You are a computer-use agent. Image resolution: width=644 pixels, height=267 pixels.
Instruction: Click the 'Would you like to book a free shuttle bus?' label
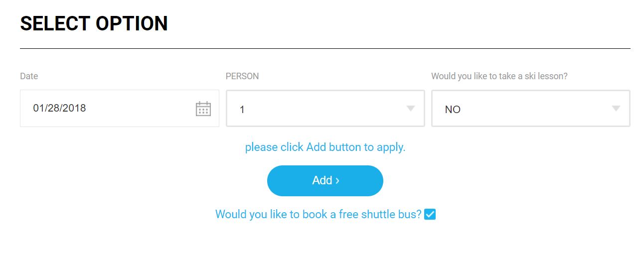(318, 214)
